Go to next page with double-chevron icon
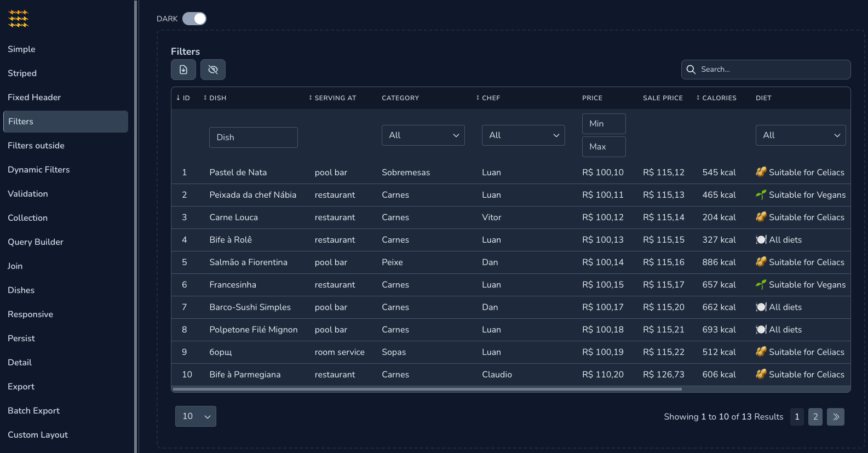The width and height of the screenshot is (868, 453). pyautogui.click(x=835, y=417)
